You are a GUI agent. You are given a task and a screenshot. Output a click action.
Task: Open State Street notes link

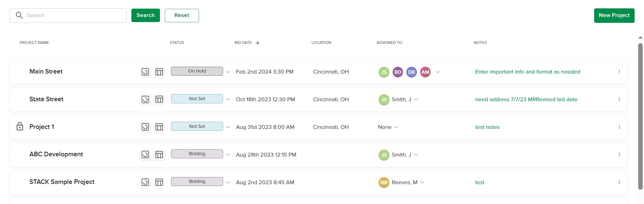click(526, 99)
